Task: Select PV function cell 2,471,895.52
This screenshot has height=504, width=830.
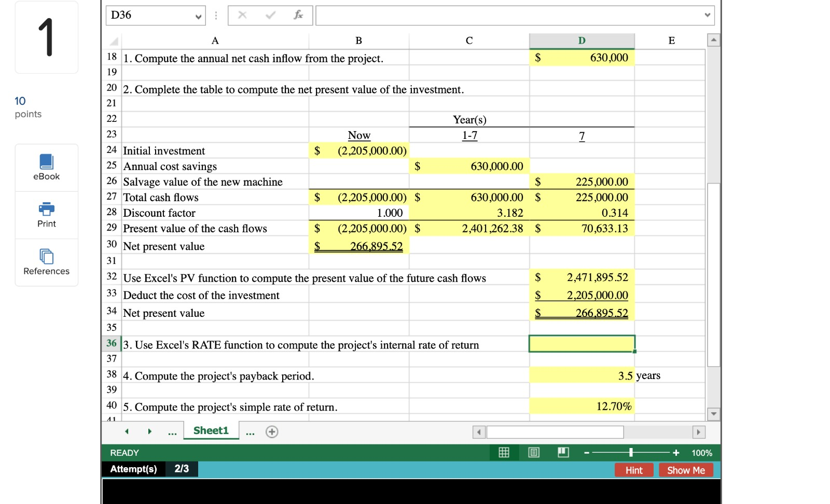Action: click(x=582, y=277)
